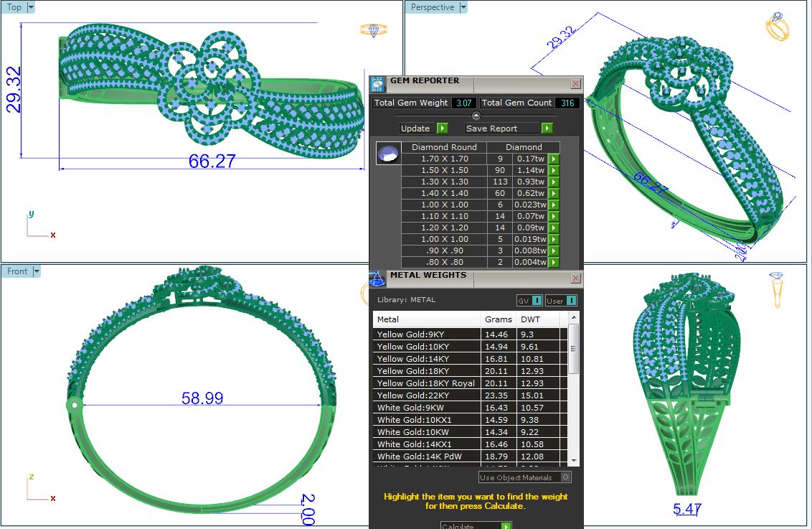812x529 pixels.
Task: Click the Diamond Round gem thumbnail
Action: [x=389, y=153]
